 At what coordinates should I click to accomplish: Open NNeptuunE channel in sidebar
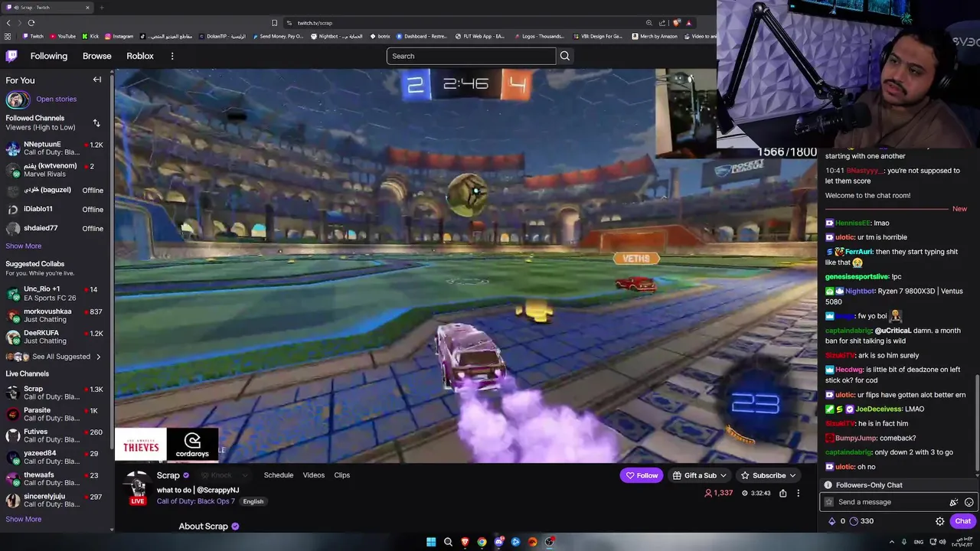pyautogui.click(x=54, y=148)
